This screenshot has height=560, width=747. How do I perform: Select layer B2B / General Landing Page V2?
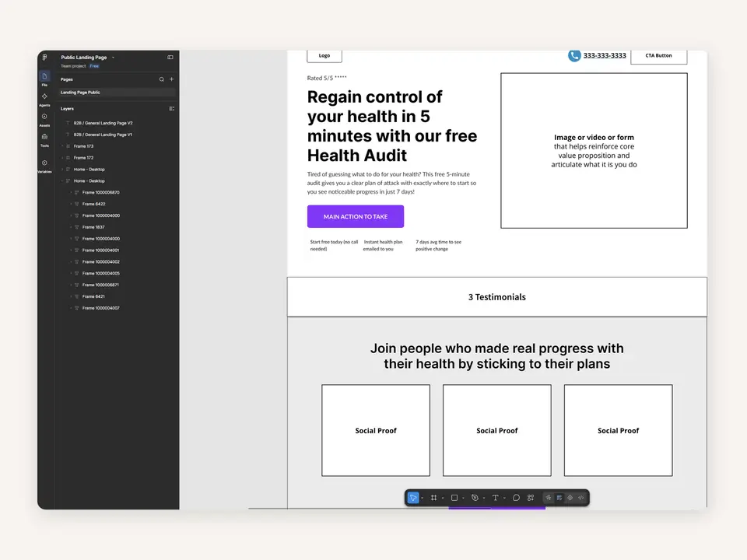103,123
